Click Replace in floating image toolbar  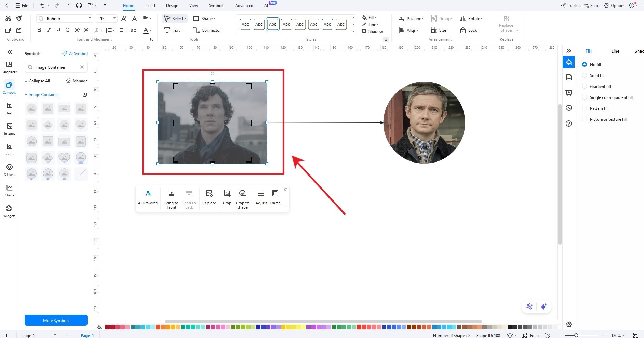click(209, 197)
